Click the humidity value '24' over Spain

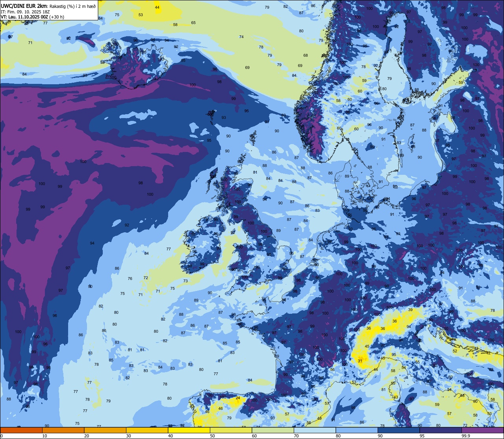pos(237,398)
